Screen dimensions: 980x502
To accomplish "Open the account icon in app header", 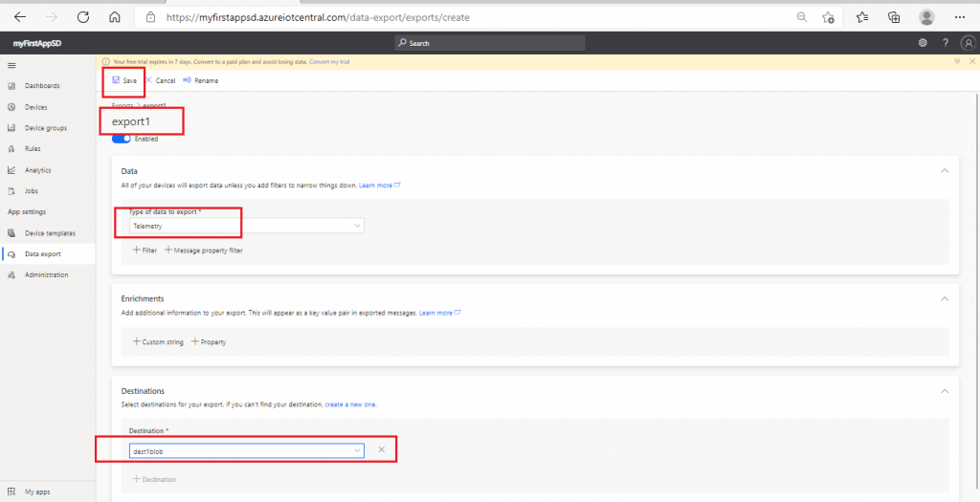I will click(969, 43).
